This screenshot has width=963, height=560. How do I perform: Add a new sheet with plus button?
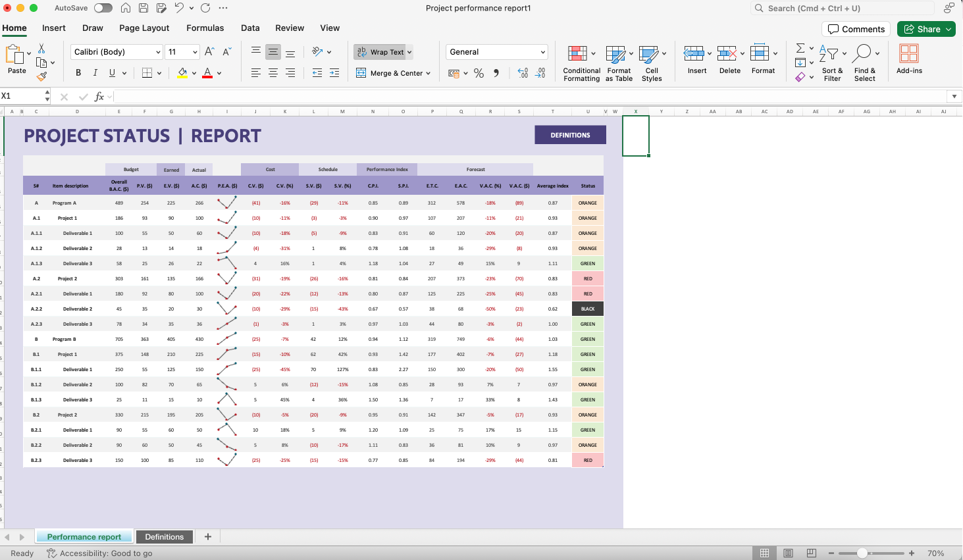(x=208, y=537)
